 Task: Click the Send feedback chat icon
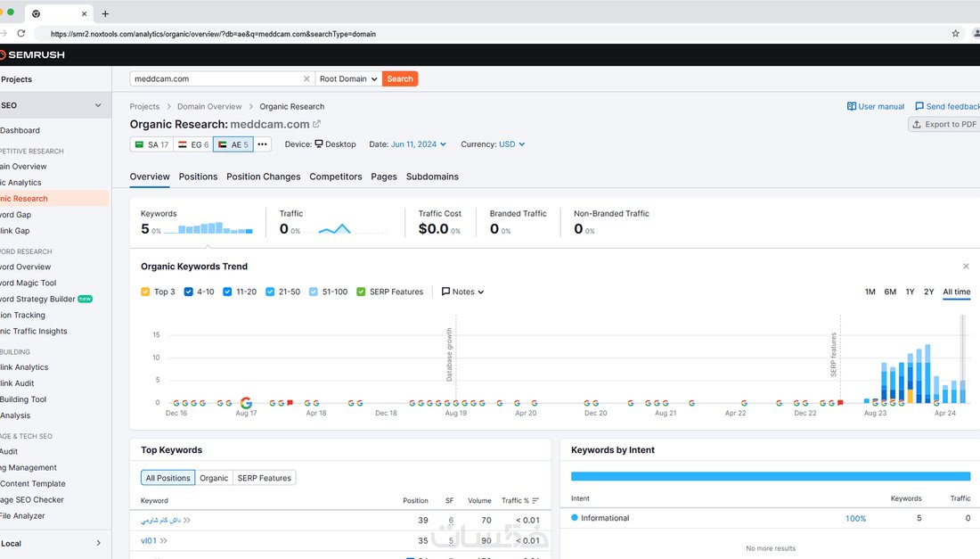tap(919, 106)
